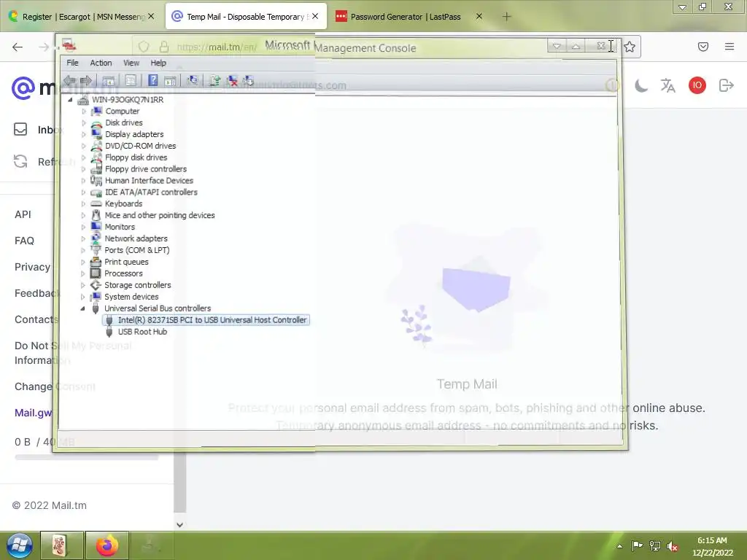The width and height of the screenshot is (747, 560).
Task: Click Scan for hardware changes icon
Action: point(193,80)
